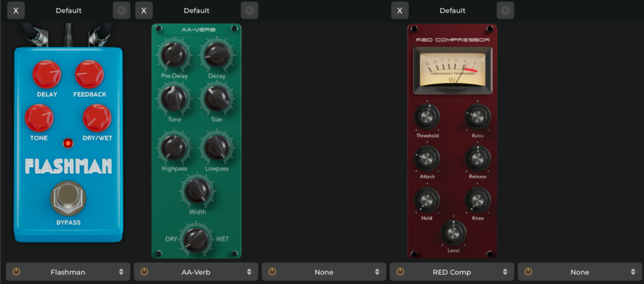Viewport: 644px width, 284px height.
Task: Click the Flashman Delay knob
Action: pos(47,74)
